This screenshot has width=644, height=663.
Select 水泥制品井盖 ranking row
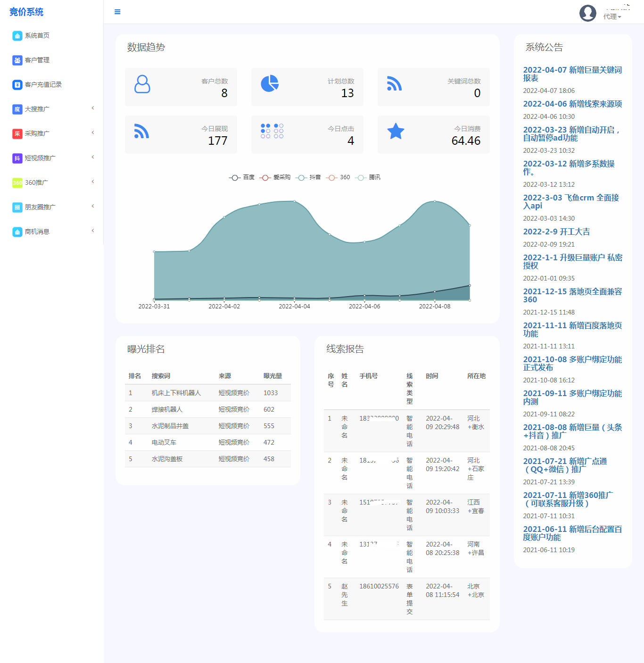pyautogui.click(x=208, y=426)
